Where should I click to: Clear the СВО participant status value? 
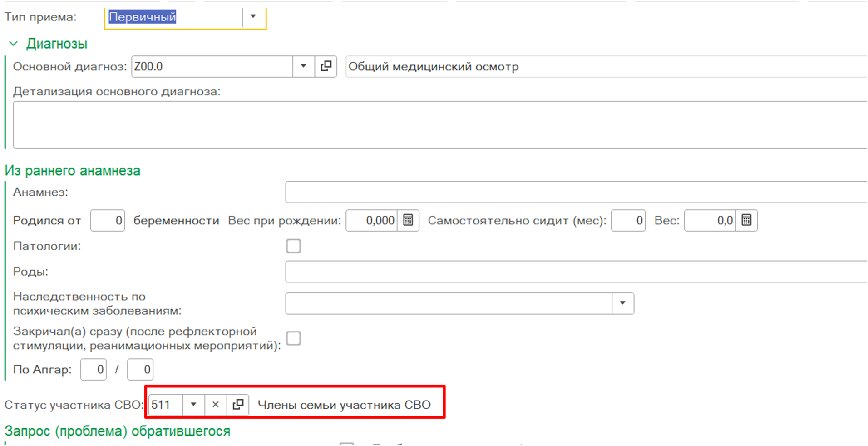[216, 405]
